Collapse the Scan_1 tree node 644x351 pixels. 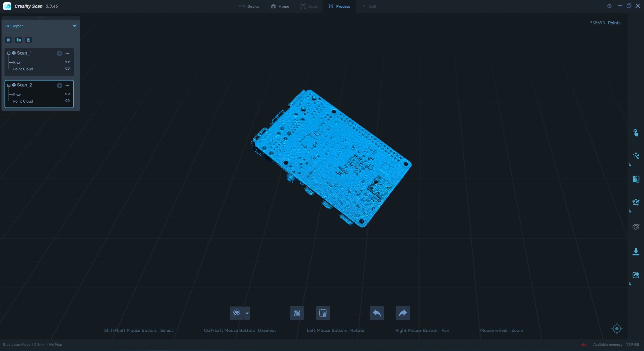[x=9, y=53]
